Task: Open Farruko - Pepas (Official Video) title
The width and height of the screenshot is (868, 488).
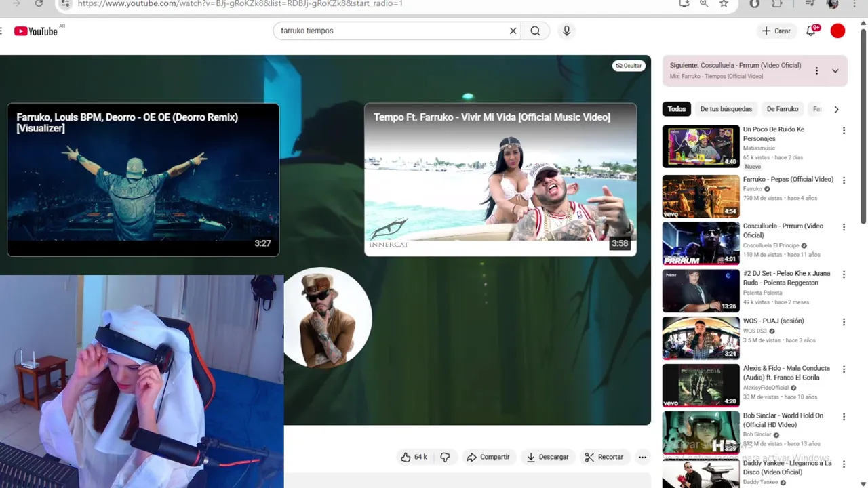Action: pos(788,180)
